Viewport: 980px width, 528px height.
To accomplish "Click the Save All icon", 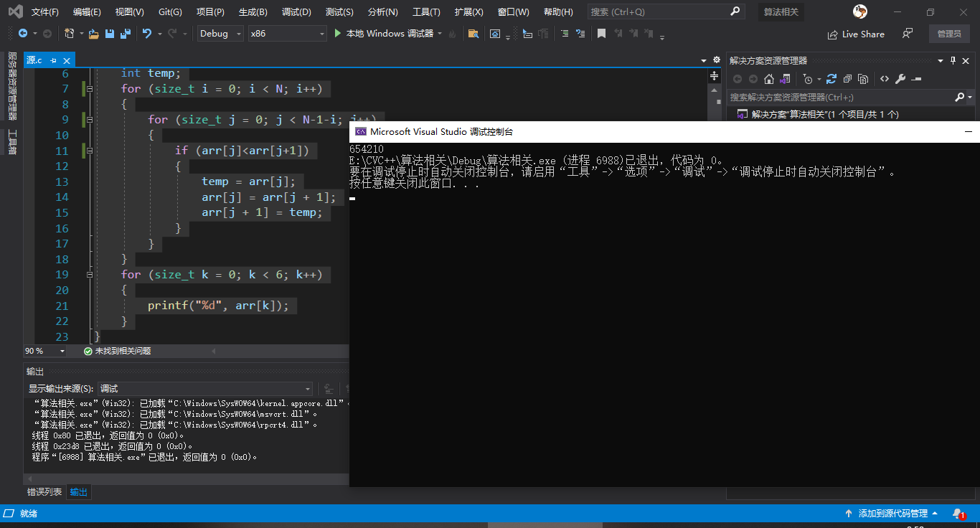I will pyautogui.click(x=126, y=34).
